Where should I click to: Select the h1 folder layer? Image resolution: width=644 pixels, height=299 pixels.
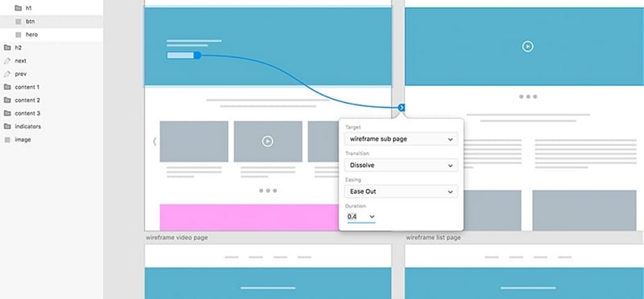tap(52, 8)
